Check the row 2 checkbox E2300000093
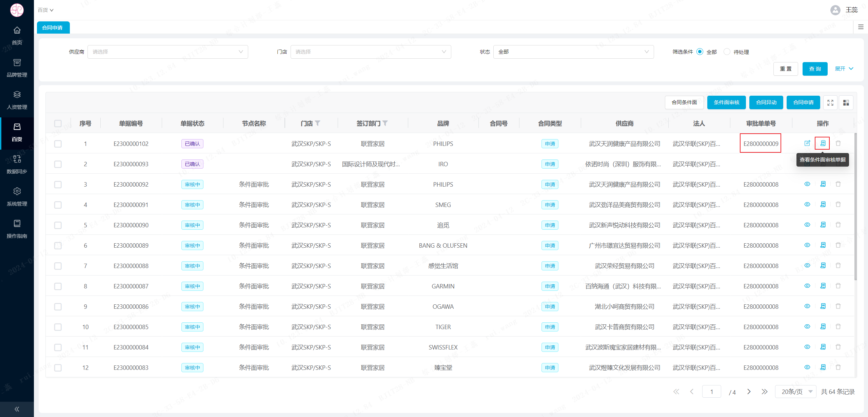The width and height of the screenshot is (868, 417). coord(58,164)
